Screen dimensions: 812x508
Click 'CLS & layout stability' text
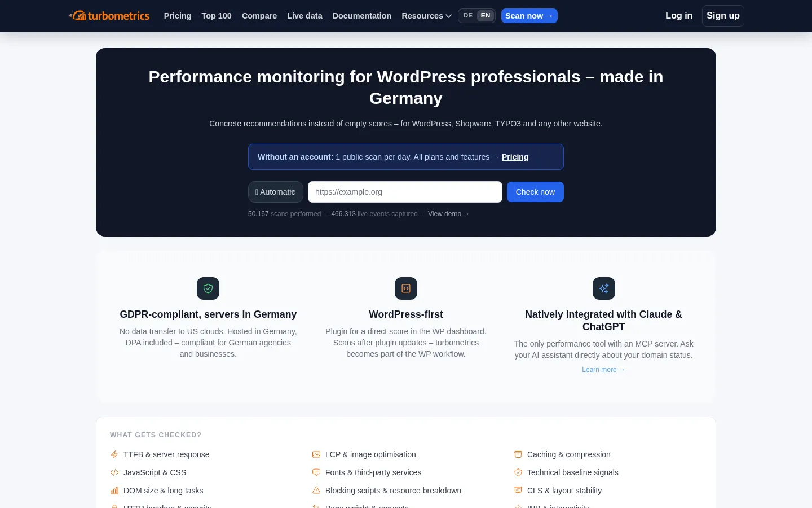pyautogui.click(x=564, y=491)
